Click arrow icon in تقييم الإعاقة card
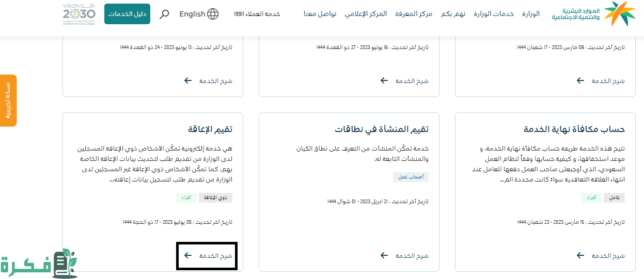This screenshot has height=279, width=644. [188, 255]
